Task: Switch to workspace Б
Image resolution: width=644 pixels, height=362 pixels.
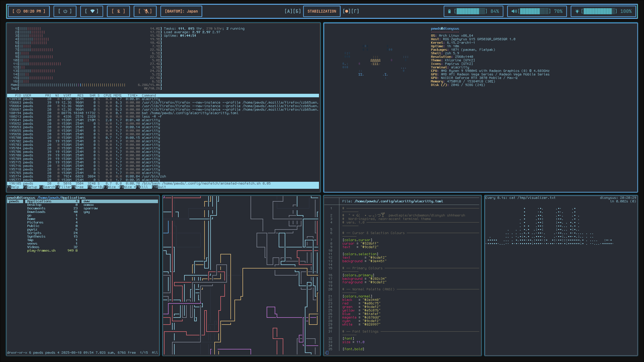Action: (297, 11)
